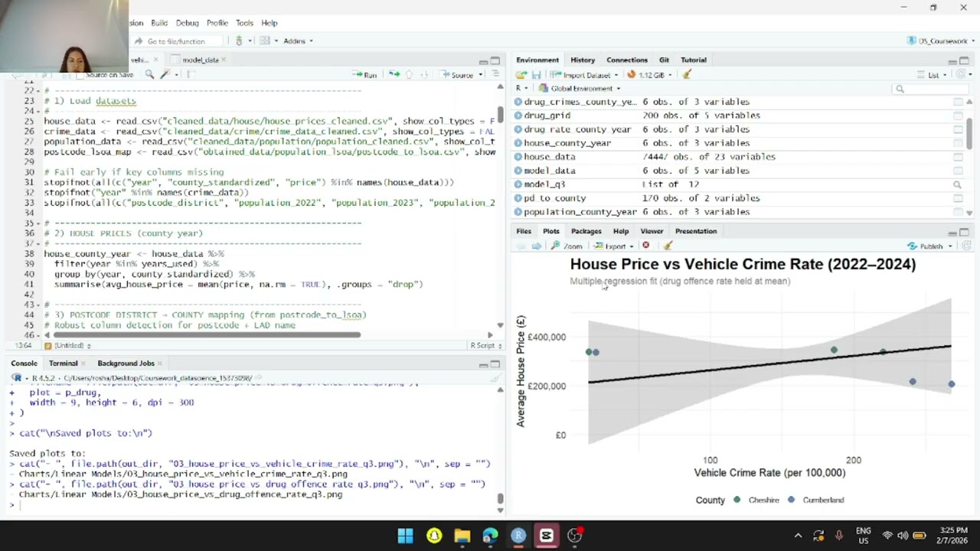Click the Re-run previous code region icon
This screenshot has height=551, width=980.
pyautogui.click(x=394, y=74)
